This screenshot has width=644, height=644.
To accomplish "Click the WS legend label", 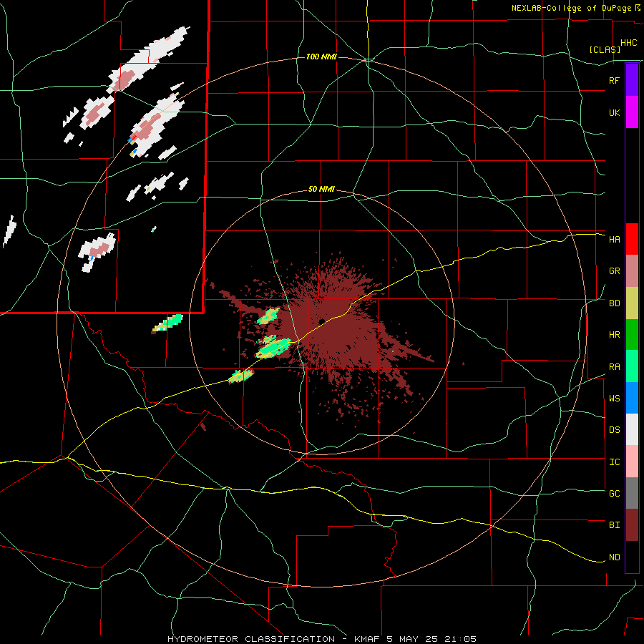I will tap(614, 399).
